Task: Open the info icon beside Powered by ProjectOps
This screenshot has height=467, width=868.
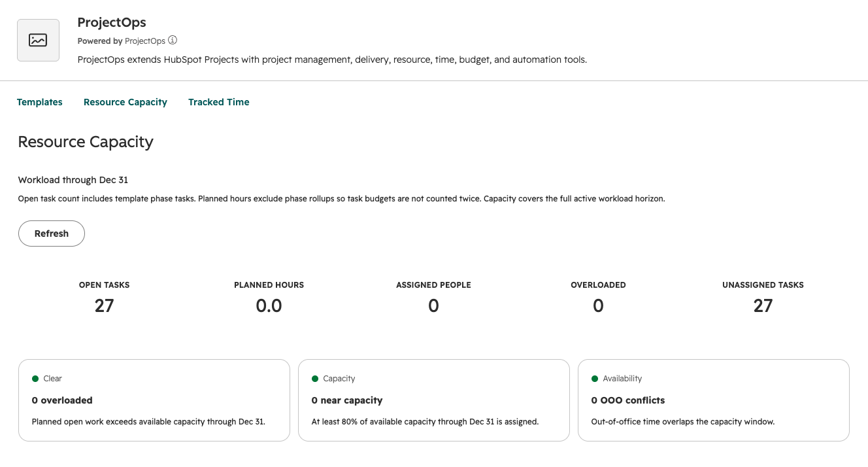Action: [173, 41]
